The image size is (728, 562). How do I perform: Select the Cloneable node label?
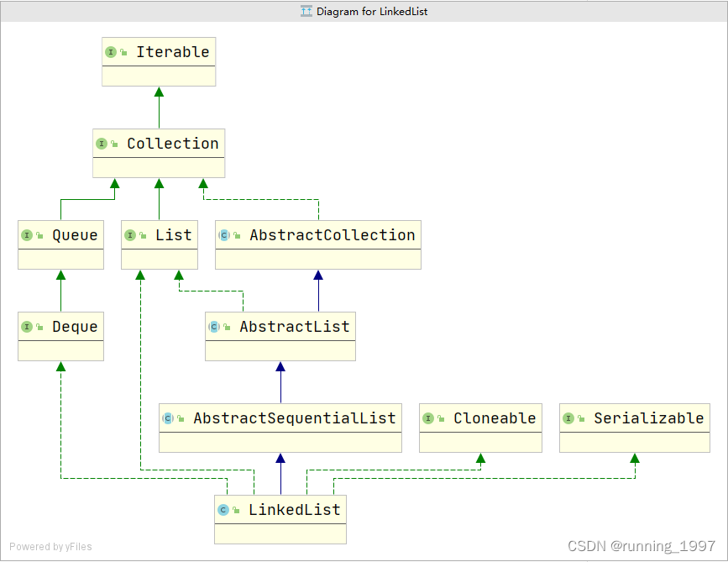click(495, 418)
